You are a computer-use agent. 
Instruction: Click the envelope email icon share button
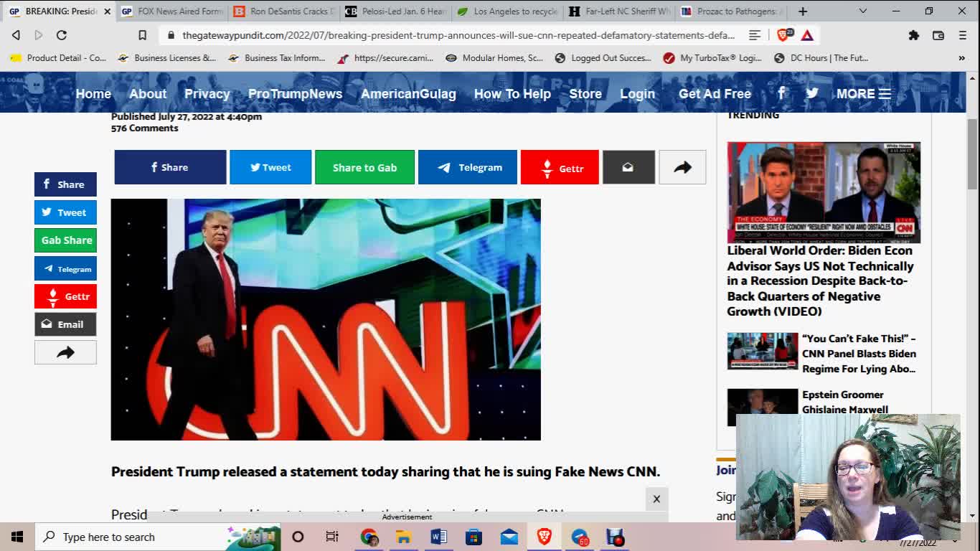tap(628, 167)
